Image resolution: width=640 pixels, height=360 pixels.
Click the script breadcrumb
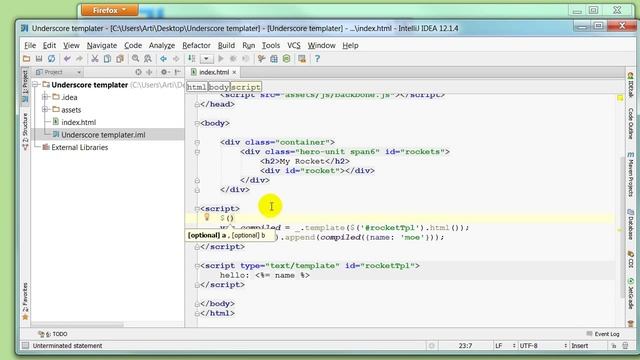tap(245, 87)
